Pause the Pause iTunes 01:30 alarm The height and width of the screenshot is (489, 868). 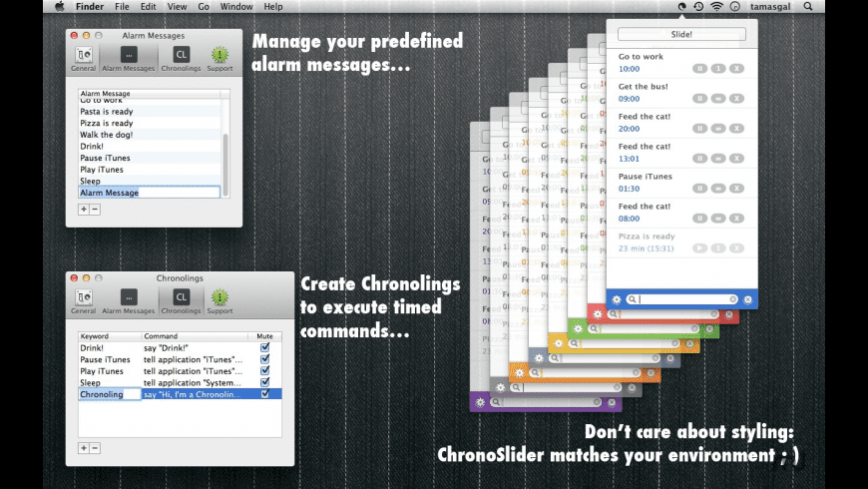[x=699, y=189]
